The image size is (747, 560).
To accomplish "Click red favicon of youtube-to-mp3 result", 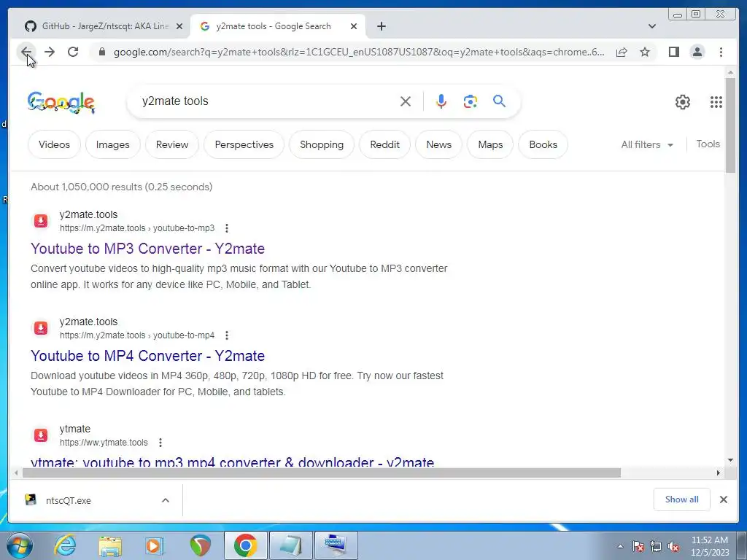I will click(41, 221).
